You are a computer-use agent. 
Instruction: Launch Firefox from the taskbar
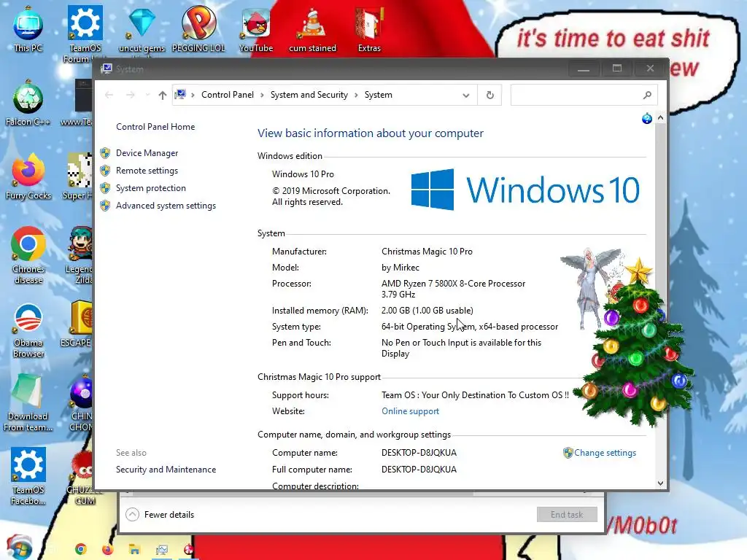(107, 549)
